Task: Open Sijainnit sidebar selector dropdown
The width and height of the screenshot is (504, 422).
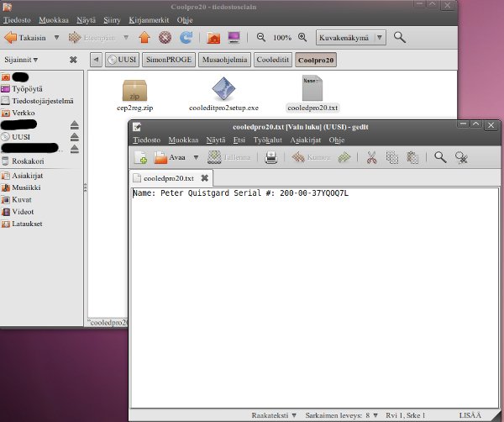Action: pyautogui.click(x=21, y=60)
